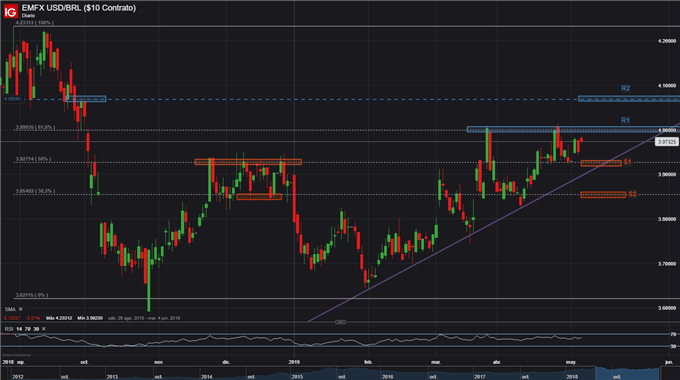The width and height of the screenshot is (680, 380).
Task: Click the 2019 date axis label
Action: (294, 362)
